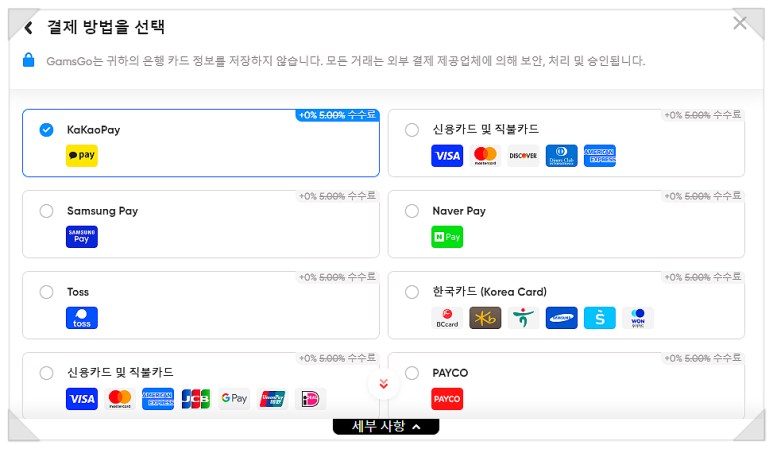Go back using the left chevron arrow
Image resolution: width=773 pixels, height=449 pixels.
pyautogui.click(x=29, y=28)
